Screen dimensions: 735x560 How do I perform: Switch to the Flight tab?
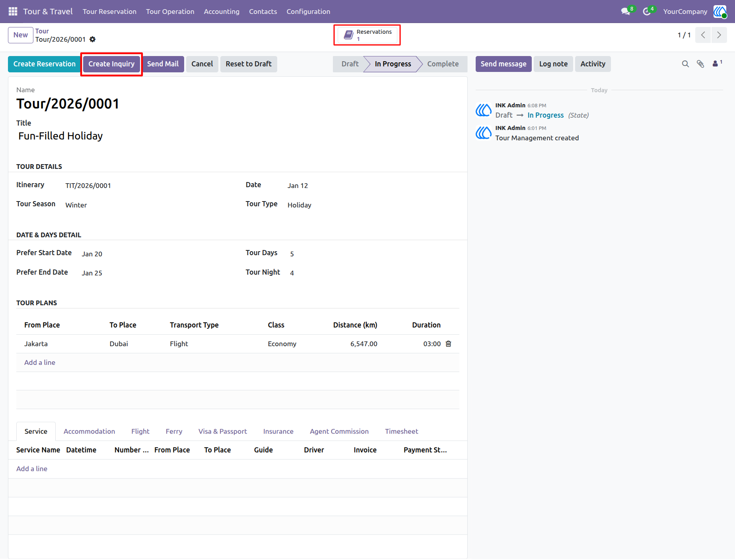point(140,432)
